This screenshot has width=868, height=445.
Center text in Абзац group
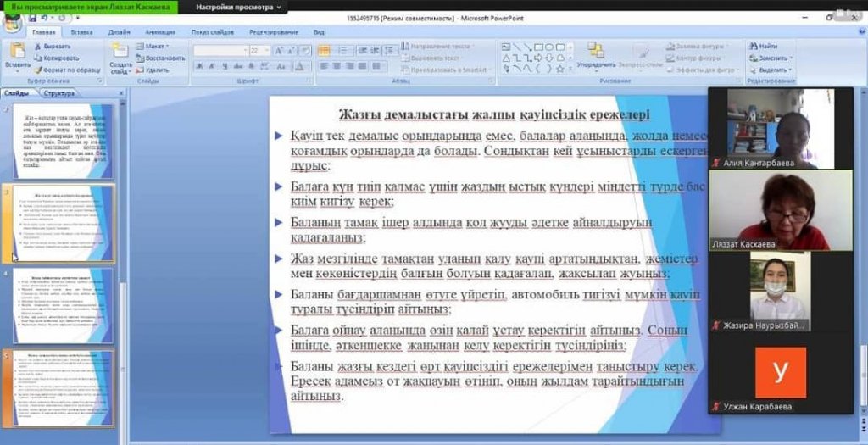point(336,66)
